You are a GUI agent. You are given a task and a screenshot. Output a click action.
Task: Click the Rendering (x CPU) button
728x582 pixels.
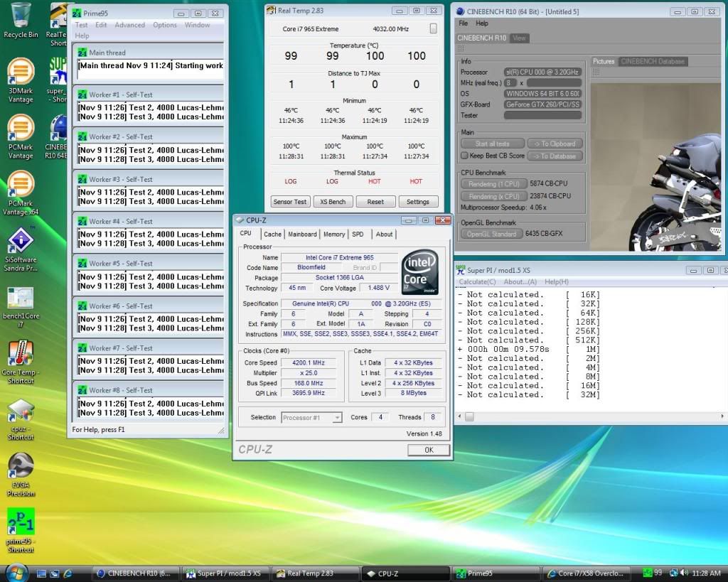click(x=494, y=196)
